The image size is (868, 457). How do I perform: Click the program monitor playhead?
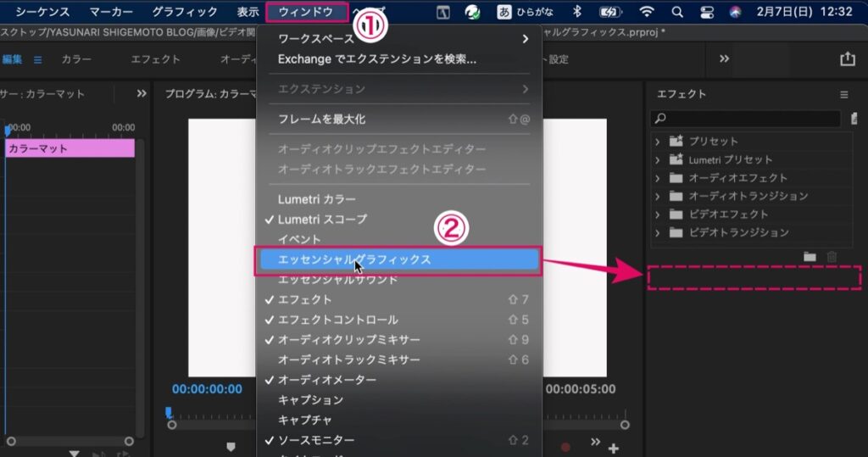(x=169, y=413)
